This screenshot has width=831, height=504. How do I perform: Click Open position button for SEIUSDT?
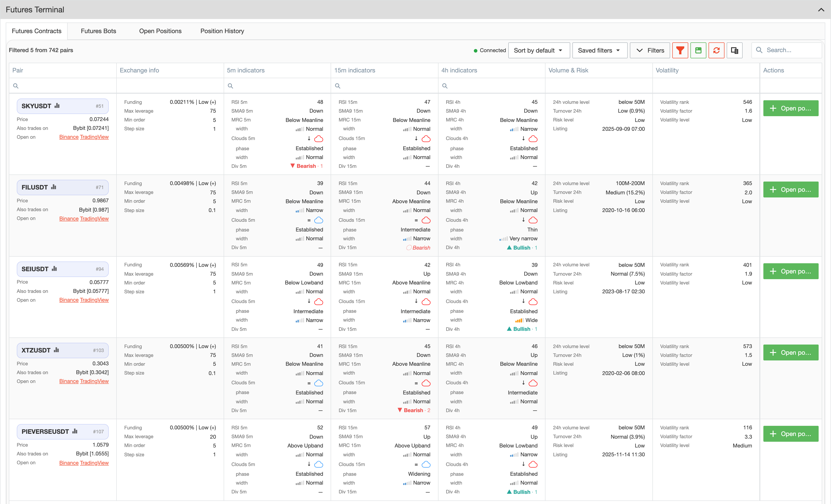(x=791, y=271)
